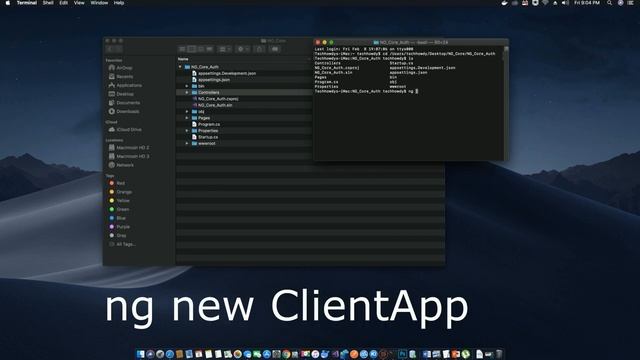Select the Red tag in sidebar

tap(117, 183)
